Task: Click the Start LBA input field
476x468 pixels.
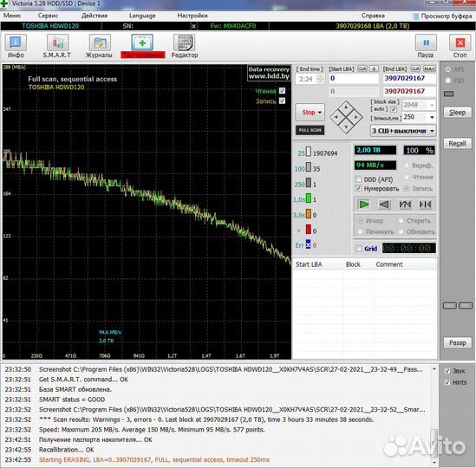Action: (354, 78)
